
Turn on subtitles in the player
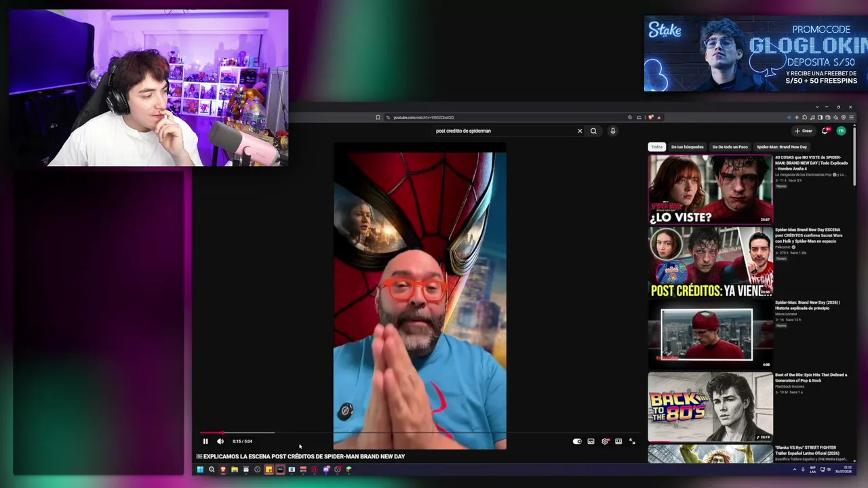[591, 441]
